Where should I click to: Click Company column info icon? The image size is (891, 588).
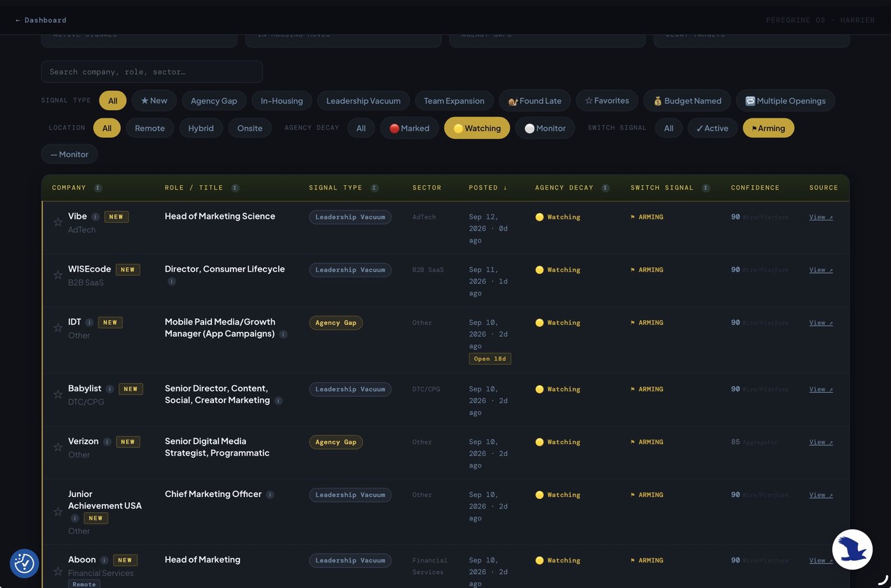tap(98, 188)
